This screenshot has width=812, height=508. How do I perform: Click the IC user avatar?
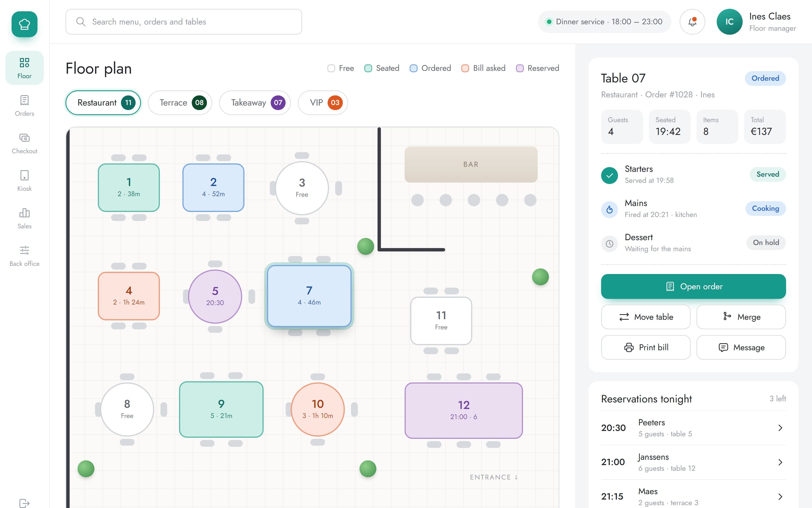point(729,22)
